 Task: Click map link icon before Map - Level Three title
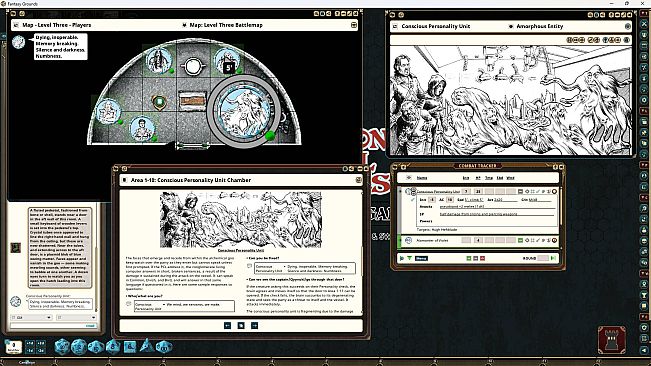16,25
